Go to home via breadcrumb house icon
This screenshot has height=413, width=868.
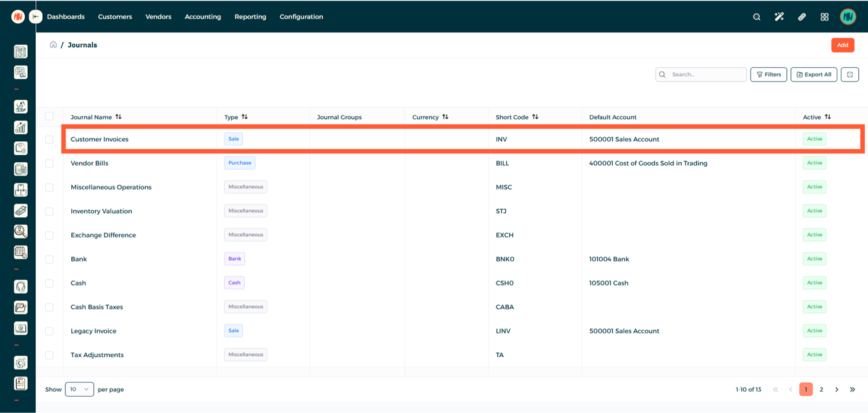click(53, 45)
